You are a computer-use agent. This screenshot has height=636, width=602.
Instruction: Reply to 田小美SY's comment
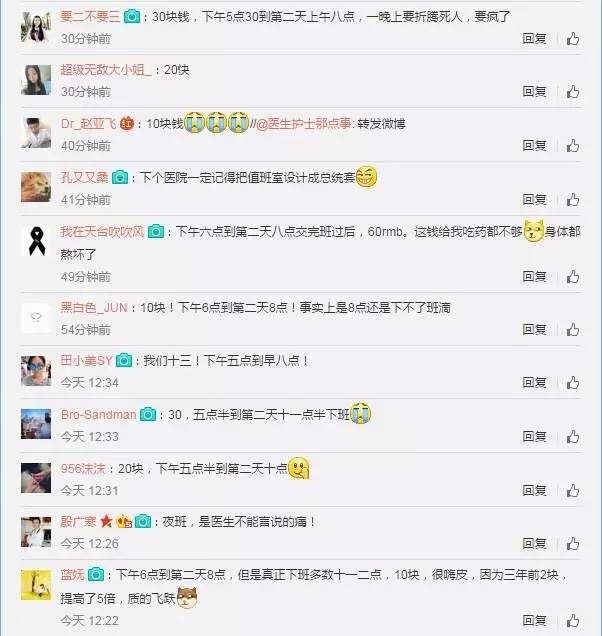(534, 382)
